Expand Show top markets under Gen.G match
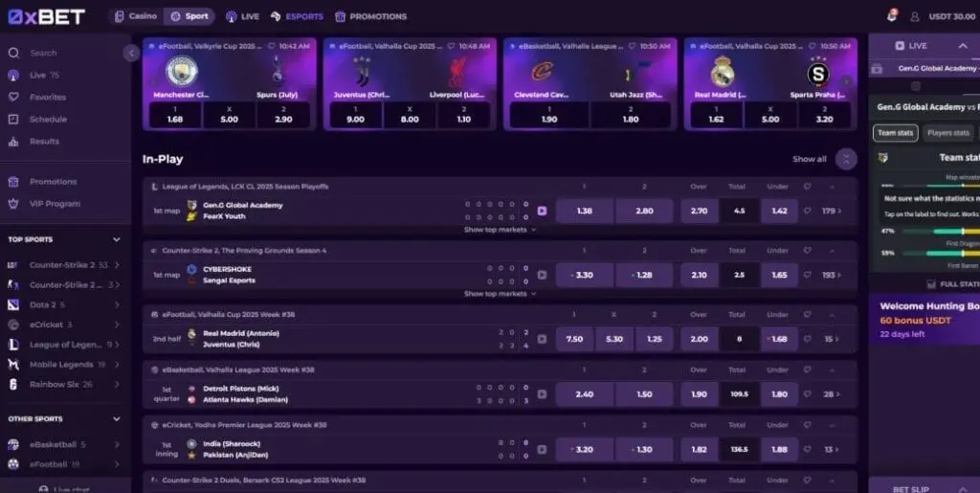Image resolution: width=980 pixels, height=493 pixels. (x=500, y=230)
